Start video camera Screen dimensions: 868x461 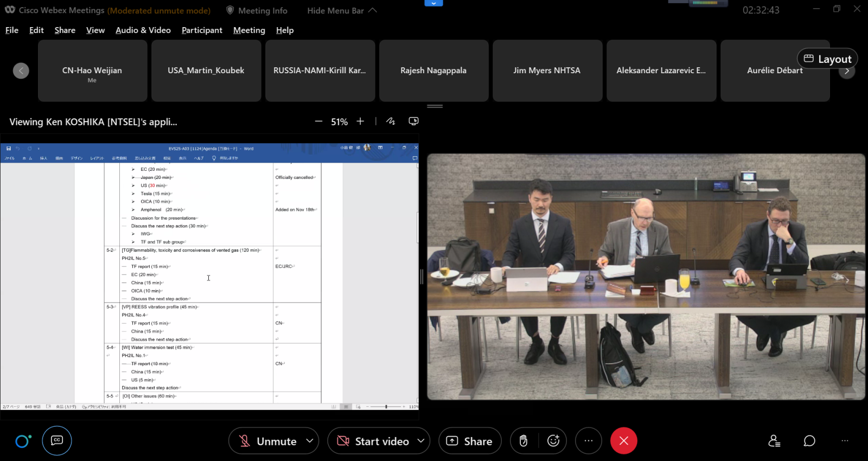pos(373,441)
